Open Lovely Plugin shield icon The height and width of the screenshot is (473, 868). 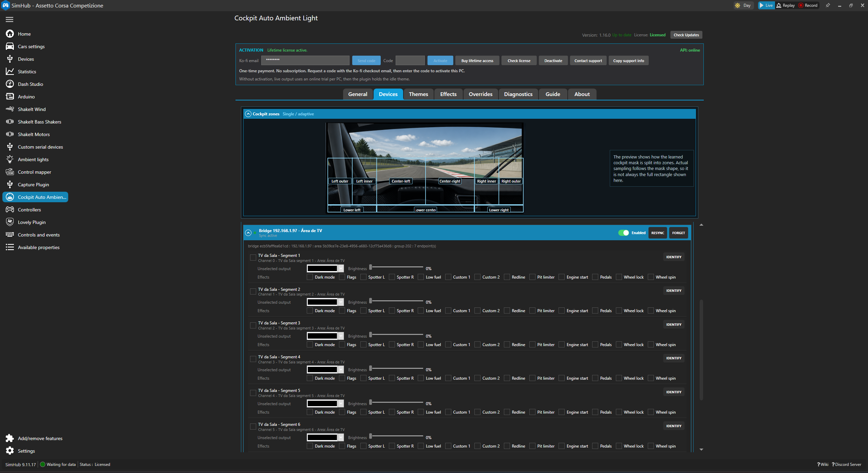(x=10, y=222)
